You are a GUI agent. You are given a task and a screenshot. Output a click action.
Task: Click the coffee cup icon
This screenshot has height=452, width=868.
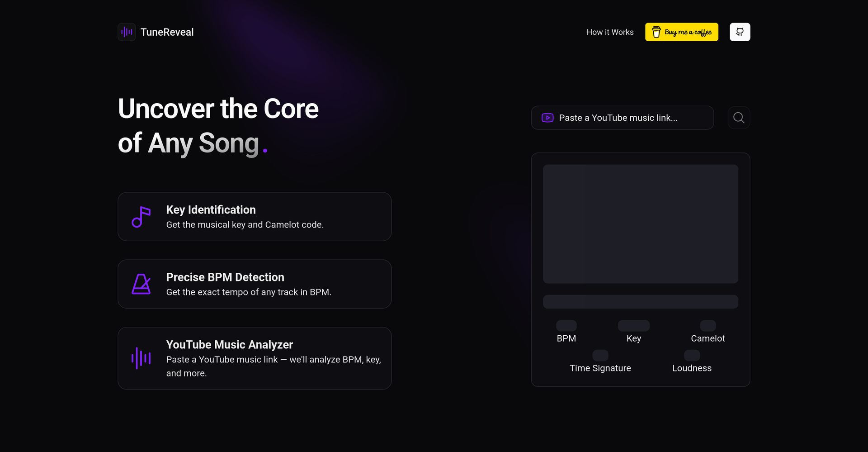coord(656,32)
